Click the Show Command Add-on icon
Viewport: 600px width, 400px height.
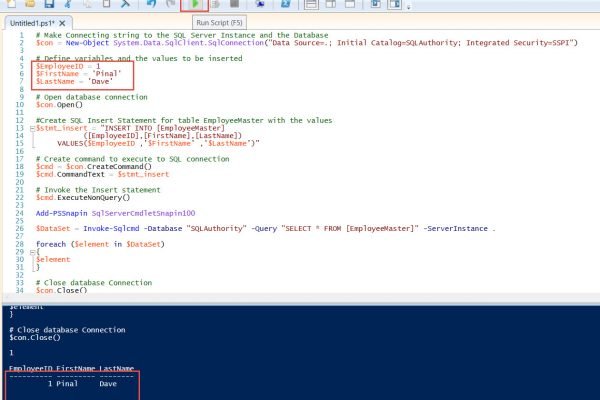[394, 4]
